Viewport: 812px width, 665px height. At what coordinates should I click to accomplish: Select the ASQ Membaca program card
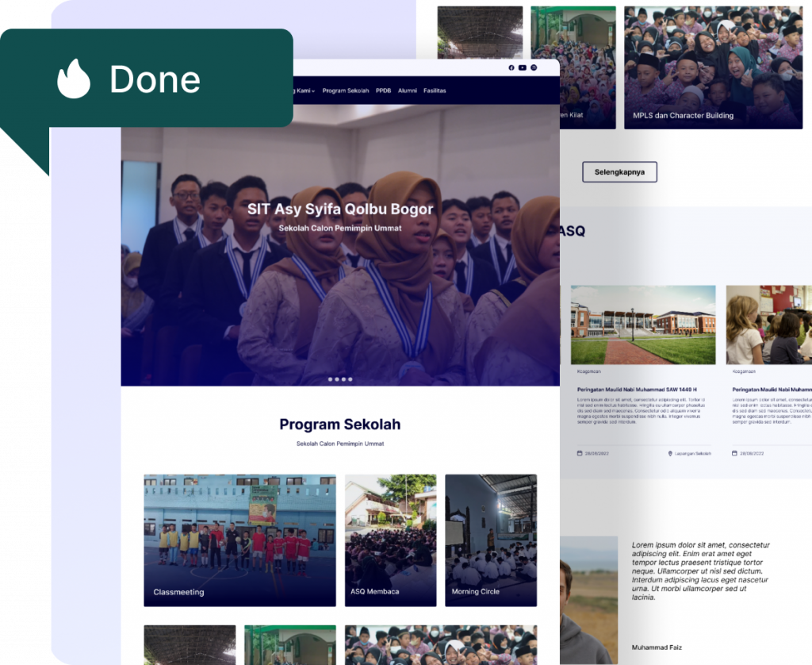point(390,540)
